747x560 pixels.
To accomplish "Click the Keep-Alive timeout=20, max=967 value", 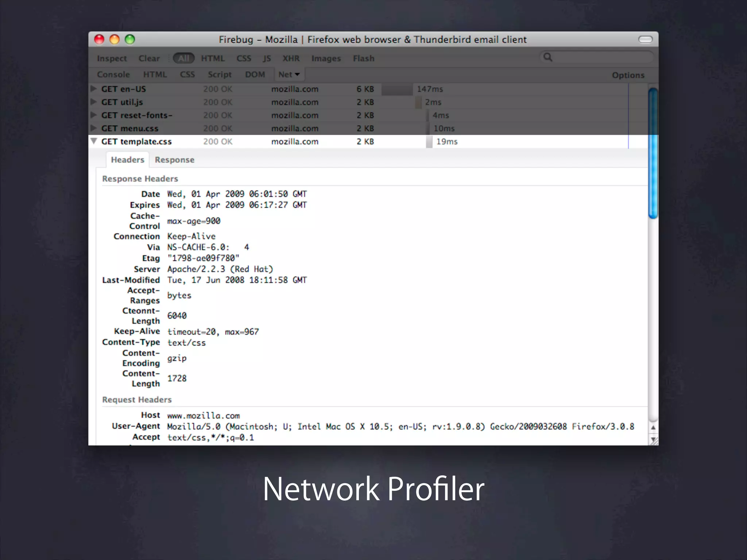I will [x=213, y=332].
